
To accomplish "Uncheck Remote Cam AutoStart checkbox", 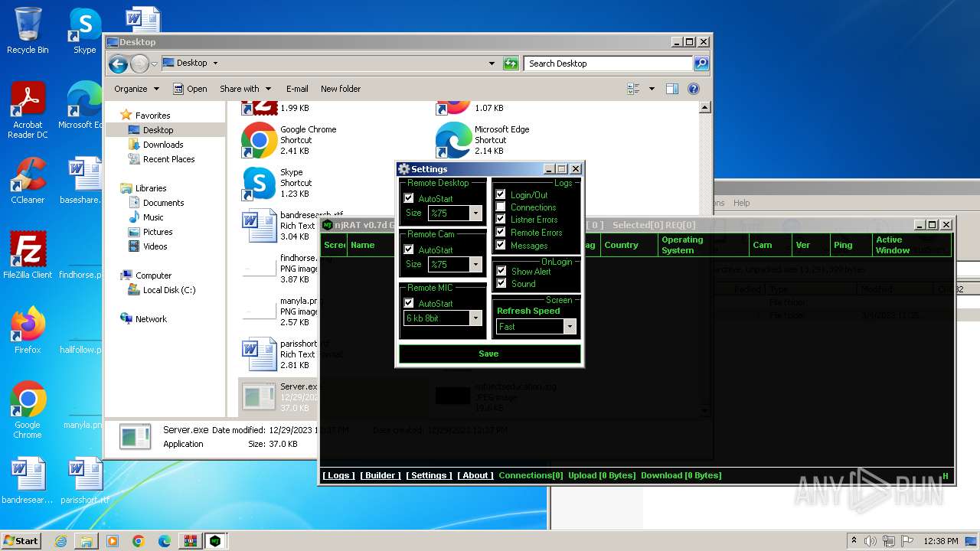I will point(409,249).
